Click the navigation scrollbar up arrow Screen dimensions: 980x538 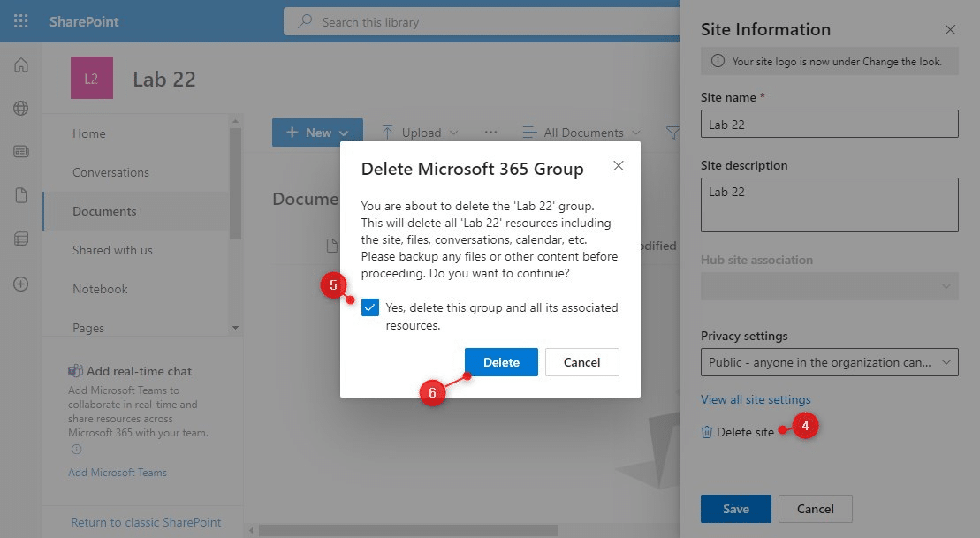(x=235, y=121)
